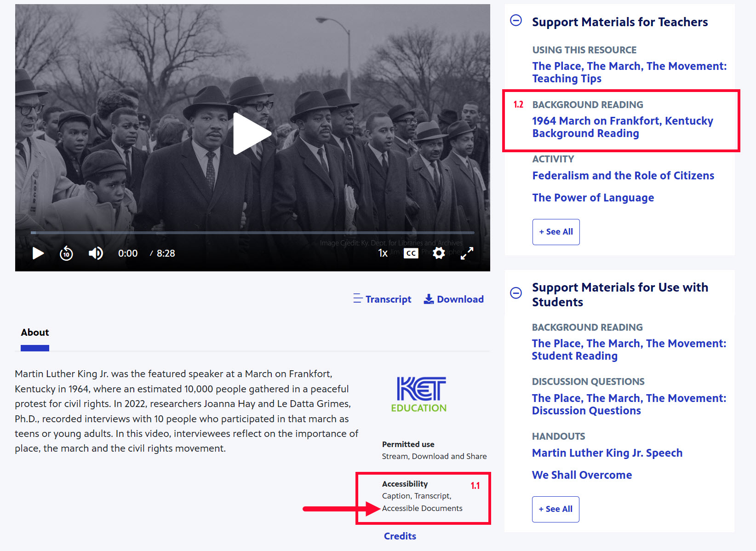Collapse the Support Materials for Teachers section
756x551 pixels.
pos(516,20)
